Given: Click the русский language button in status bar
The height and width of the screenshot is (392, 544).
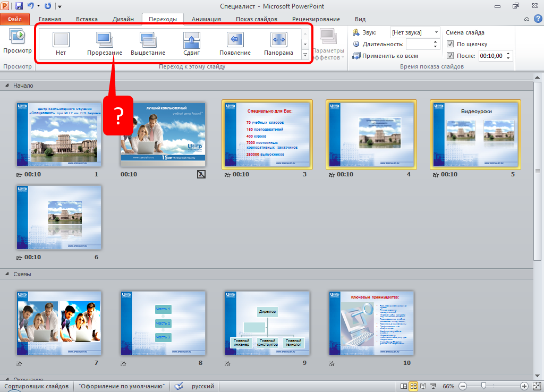Looking at the screenshot, I should 203,386.
